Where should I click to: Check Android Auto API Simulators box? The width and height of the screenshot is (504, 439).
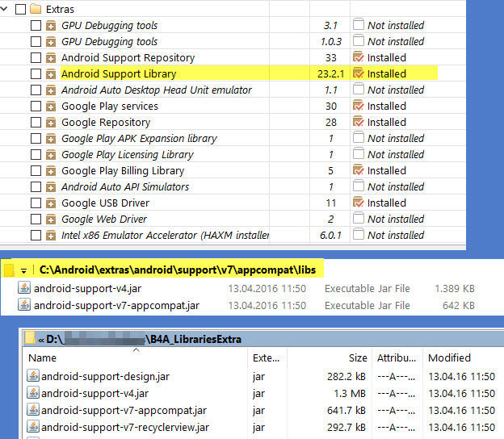coord(36,187)
